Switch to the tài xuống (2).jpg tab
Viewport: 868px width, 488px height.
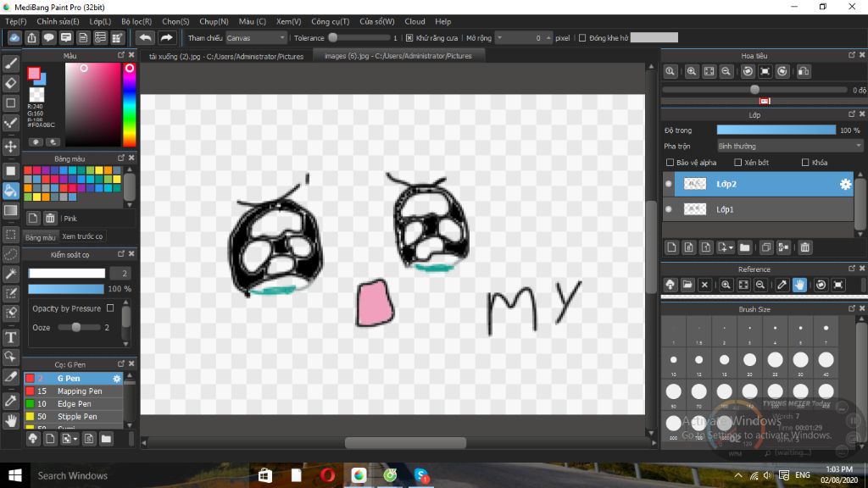[x=225, y=56]
